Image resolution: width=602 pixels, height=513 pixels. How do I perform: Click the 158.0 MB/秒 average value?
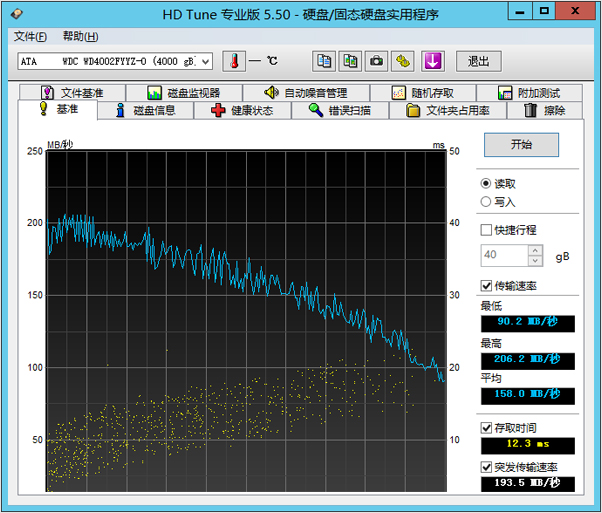528,396
